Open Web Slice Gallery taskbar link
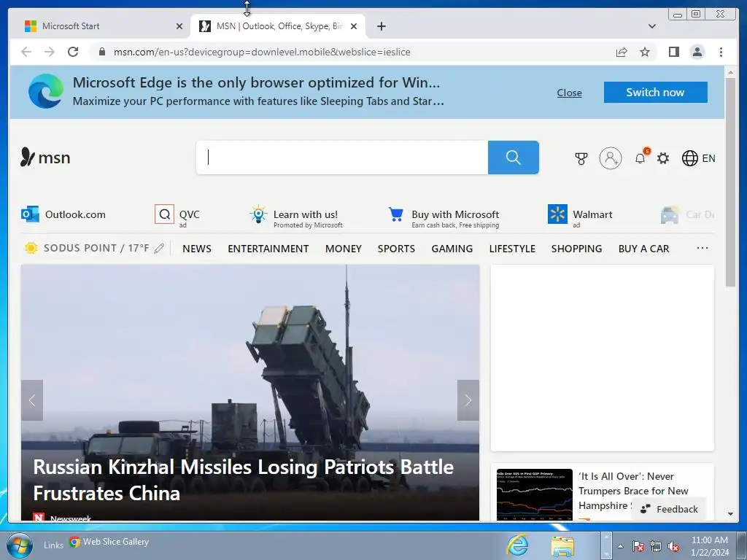Image resolution: width=747 pixels, height=560 pixels. point(109,542)
